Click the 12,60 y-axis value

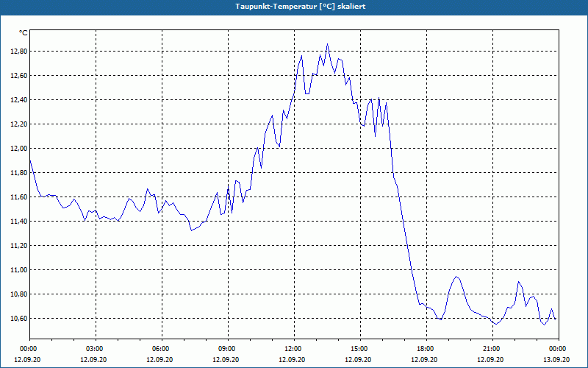click(19, 76)
